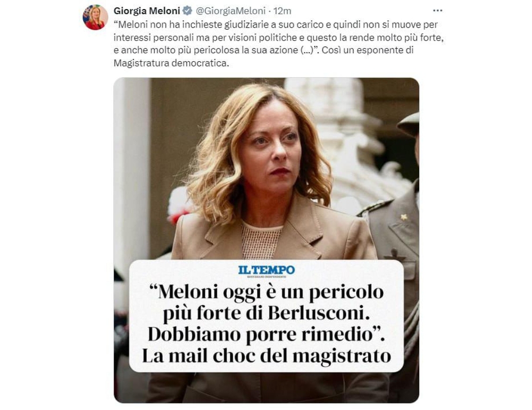Click the tweet text starting “Meloni non ha inchieste
532x410 pixels.
tap(278, 44)
